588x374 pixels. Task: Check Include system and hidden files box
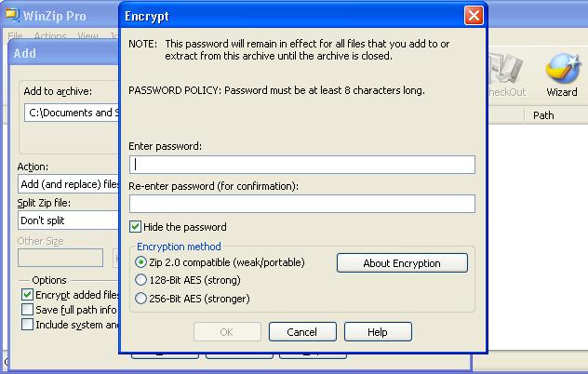(x=27, y=325)
